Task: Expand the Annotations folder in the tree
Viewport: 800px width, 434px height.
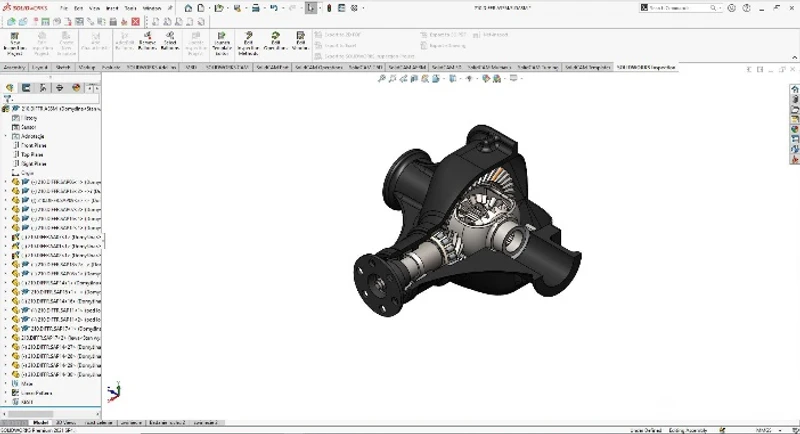Action: click(6, 137)
